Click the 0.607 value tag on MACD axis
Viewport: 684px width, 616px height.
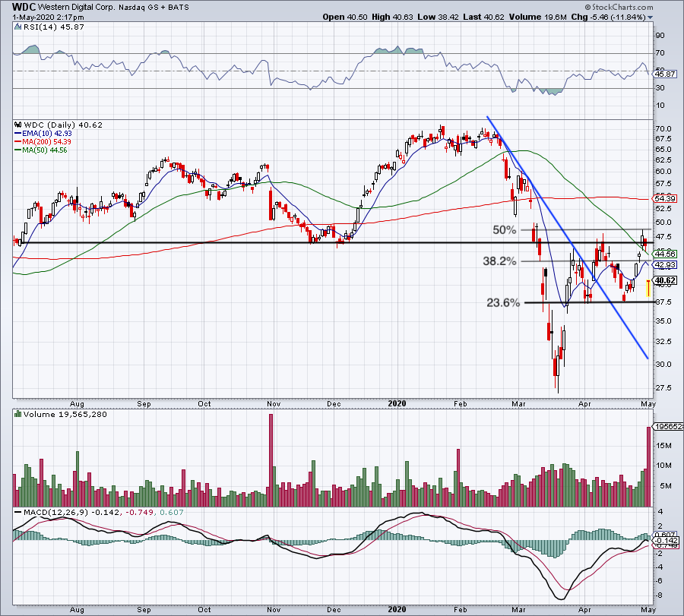point(665,535)
